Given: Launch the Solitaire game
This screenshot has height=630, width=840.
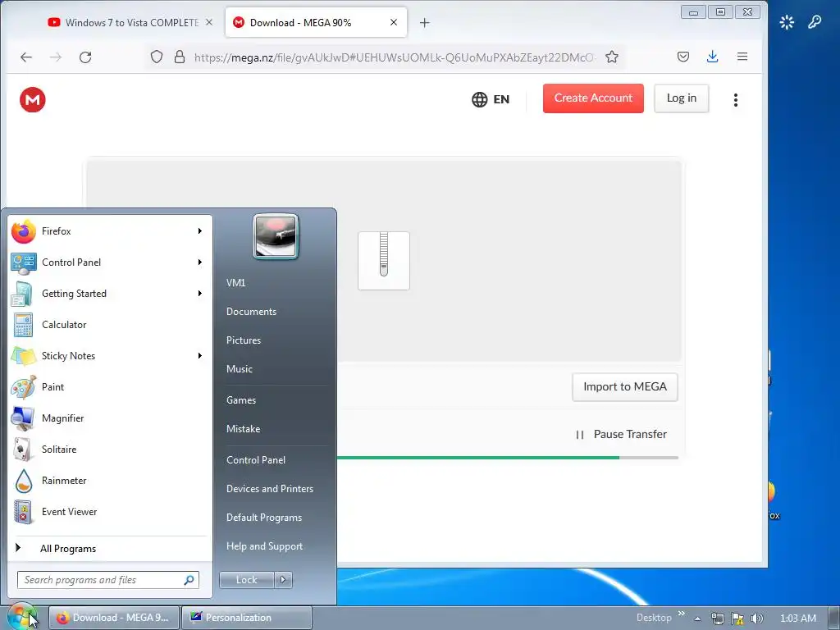Looking at the screenshot, I should tap(110, 449).
